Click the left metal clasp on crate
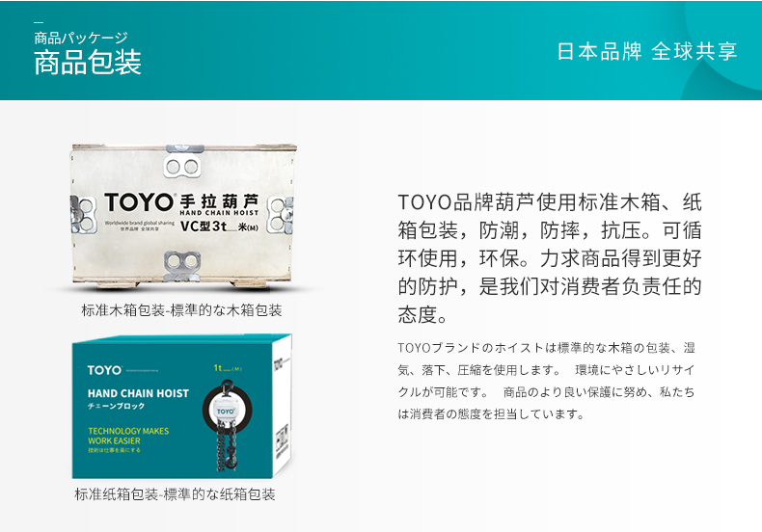 [82, 214]
